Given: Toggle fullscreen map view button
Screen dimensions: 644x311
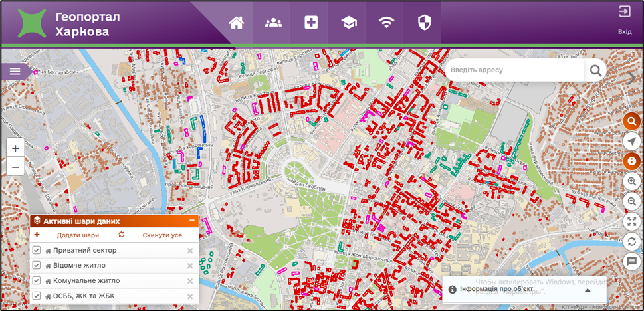Looking at the screenshot, I should coord(631,221).
